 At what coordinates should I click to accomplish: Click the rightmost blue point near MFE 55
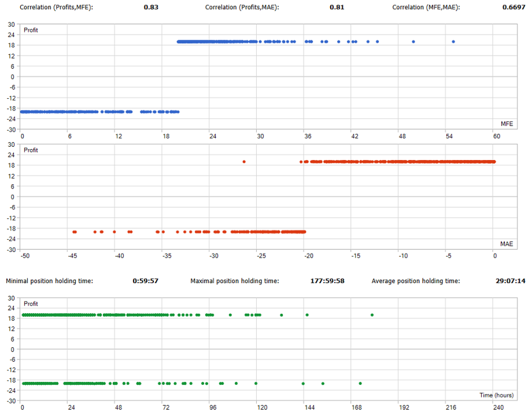[x=453, y=42]
